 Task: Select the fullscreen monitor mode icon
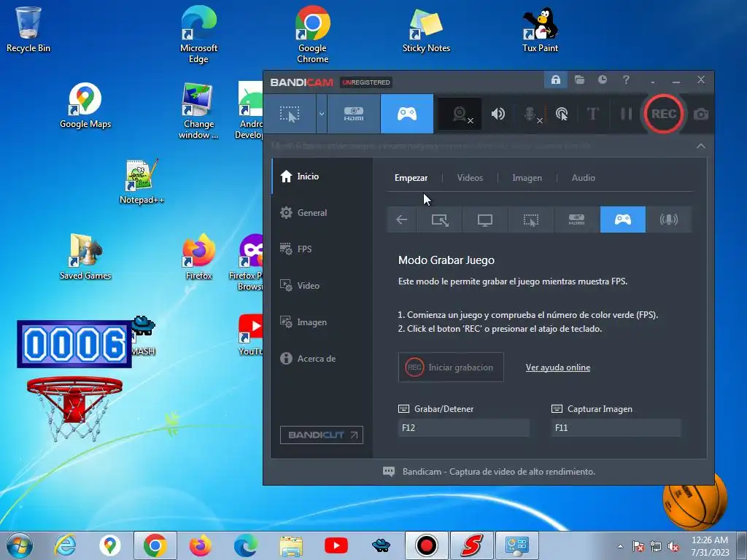(x=485, y=219)
